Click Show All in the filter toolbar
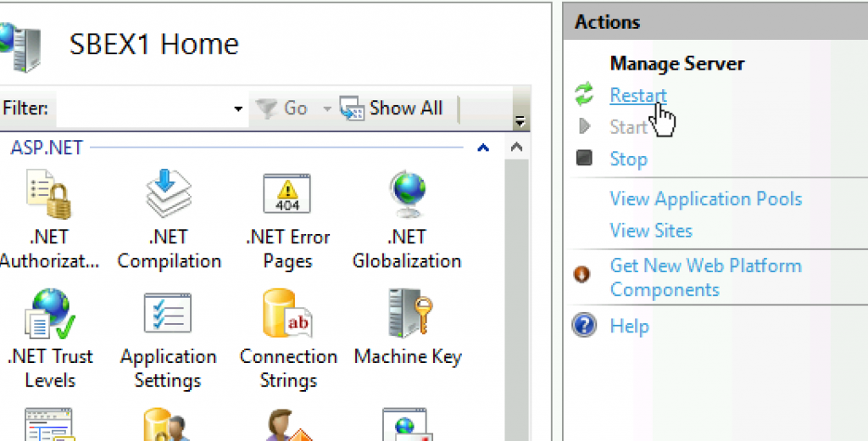Image resolution: width=868 pixels, height=441 pixels. pos(391,108)
